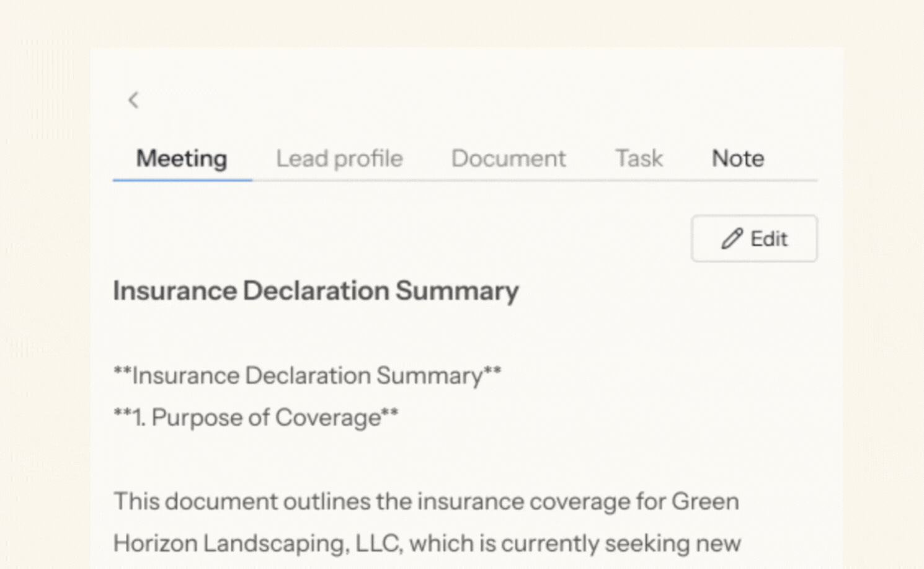Click the asterisk-wrapped Insurance Declaration Summary line
This screenshot has width=924, height=569.
[307, 376]
